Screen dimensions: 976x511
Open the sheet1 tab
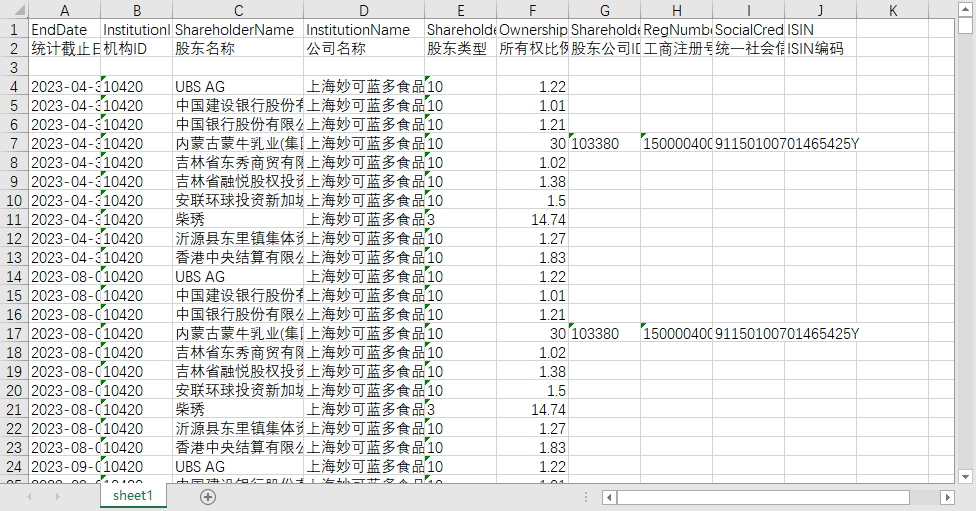click(x=133, y=495)
